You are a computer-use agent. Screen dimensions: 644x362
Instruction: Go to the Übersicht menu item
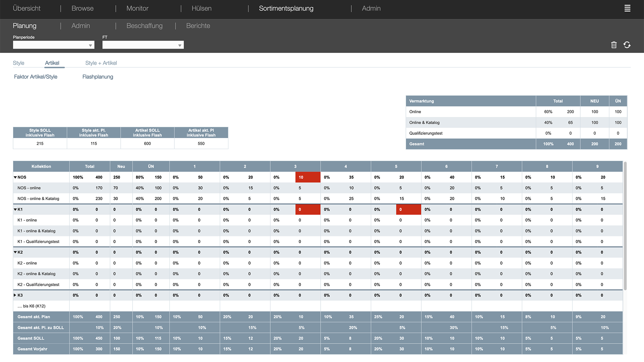click(26, 8)
